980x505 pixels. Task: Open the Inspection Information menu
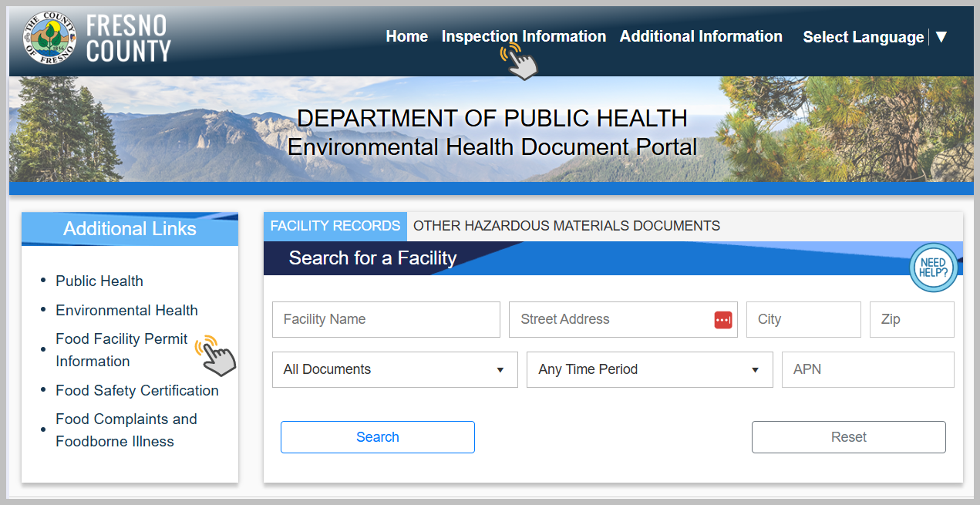(x=524, y=36)
